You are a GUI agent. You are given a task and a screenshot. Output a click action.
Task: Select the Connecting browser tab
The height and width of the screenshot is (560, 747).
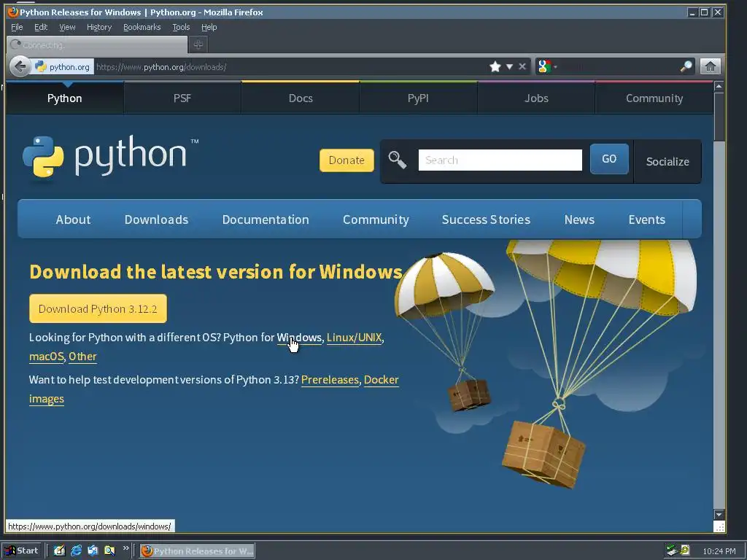97,44
